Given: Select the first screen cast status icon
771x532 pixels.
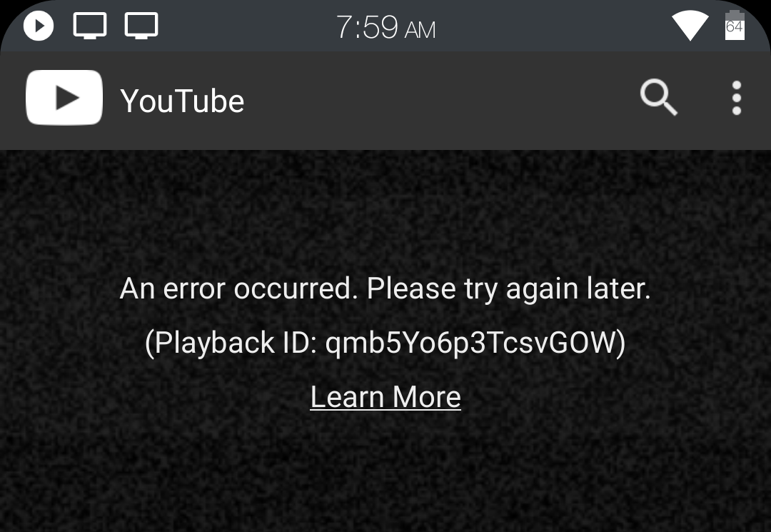Looking at the screenshot, I should pos(90,26).
